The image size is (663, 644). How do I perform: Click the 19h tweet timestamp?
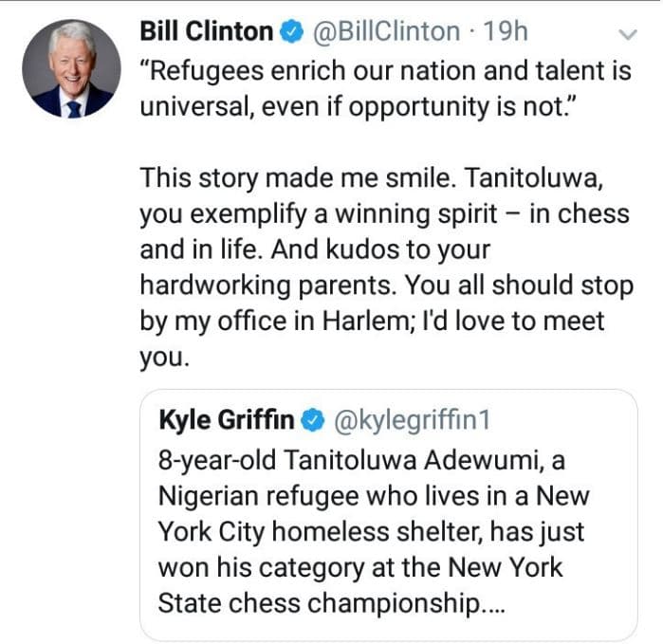click(506, 31)
